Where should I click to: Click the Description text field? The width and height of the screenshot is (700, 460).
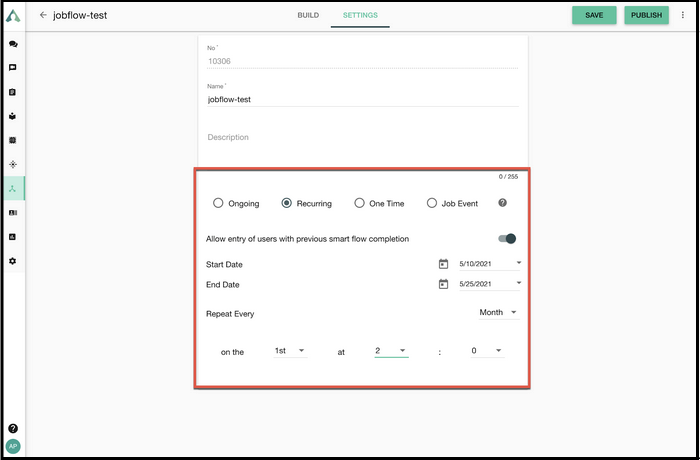click(363, 138)
